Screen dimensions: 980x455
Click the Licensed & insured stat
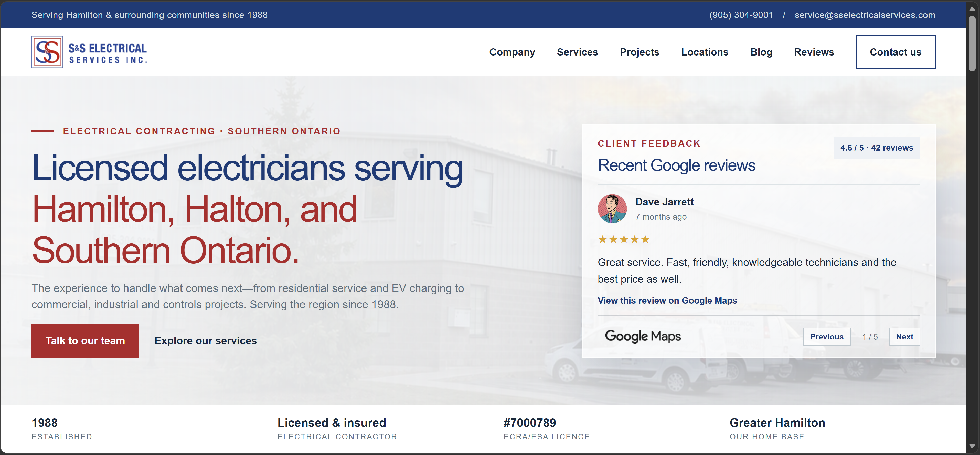337,429
